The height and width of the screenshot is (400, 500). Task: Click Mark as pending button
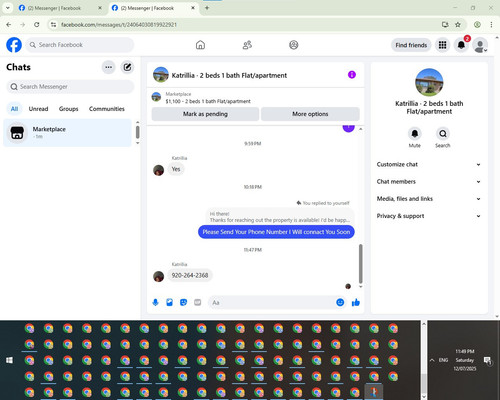click(x=205, y=114)
